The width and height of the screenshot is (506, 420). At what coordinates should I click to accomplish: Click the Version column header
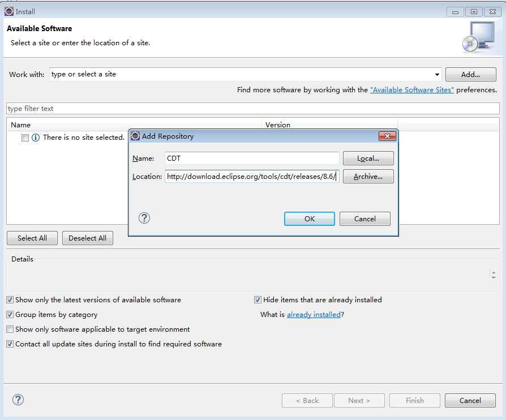point(330,125)
